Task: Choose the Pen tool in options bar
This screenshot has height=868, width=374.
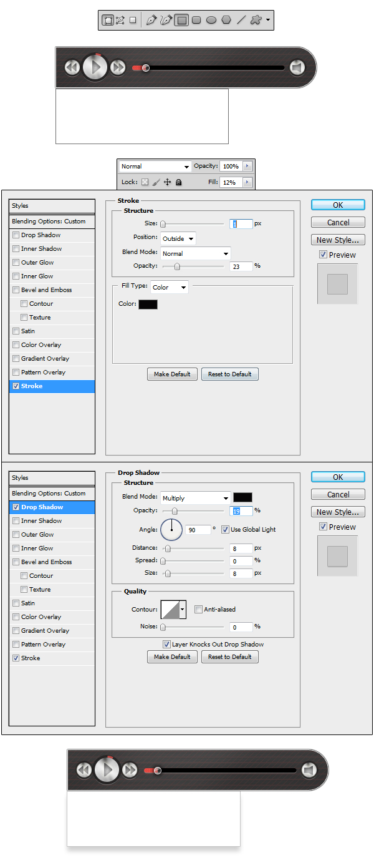Action: [x=151, y=20]
